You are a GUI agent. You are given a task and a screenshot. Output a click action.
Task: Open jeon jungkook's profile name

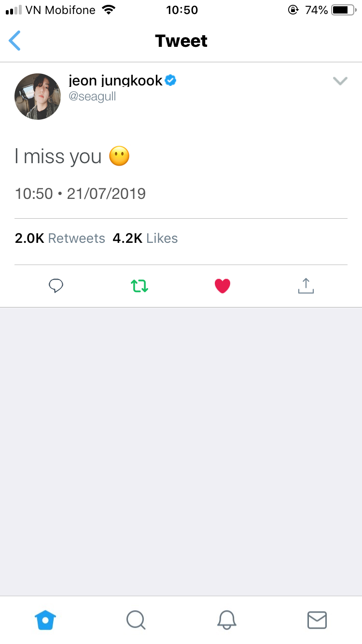pyautogui.click(x=115, y=81)
